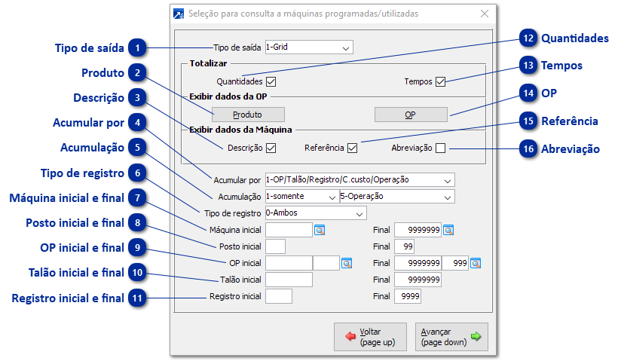
Task: Expand the Tipo de registro dropdown
Action: 316,213
